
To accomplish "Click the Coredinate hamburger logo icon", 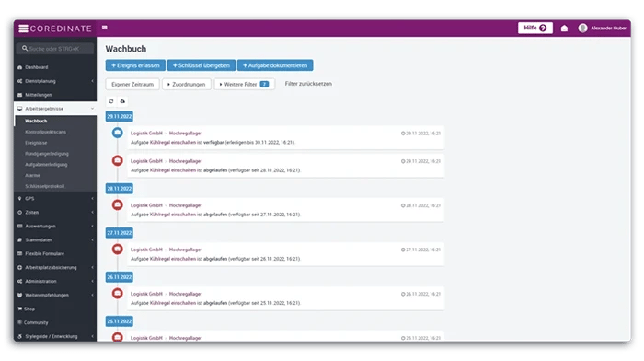I will [23, 29].
